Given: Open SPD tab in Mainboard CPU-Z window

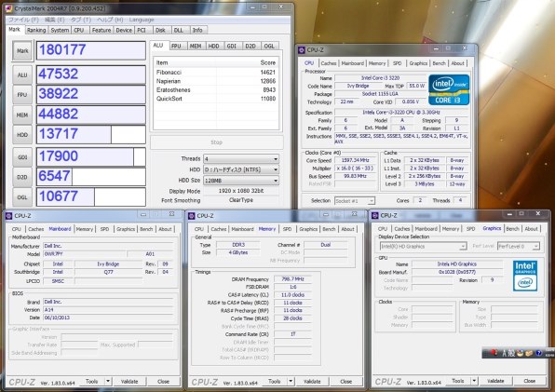Looking at the screenshot, I should point(105,229).
